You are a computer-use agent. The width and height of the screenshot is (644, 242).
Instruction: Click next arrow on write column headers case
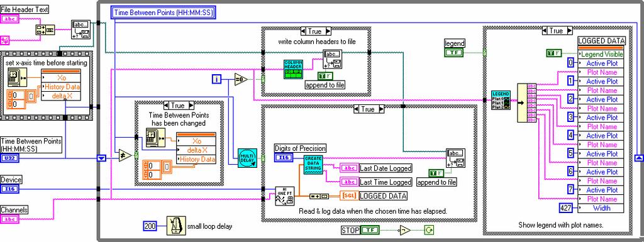click(328, 31)
